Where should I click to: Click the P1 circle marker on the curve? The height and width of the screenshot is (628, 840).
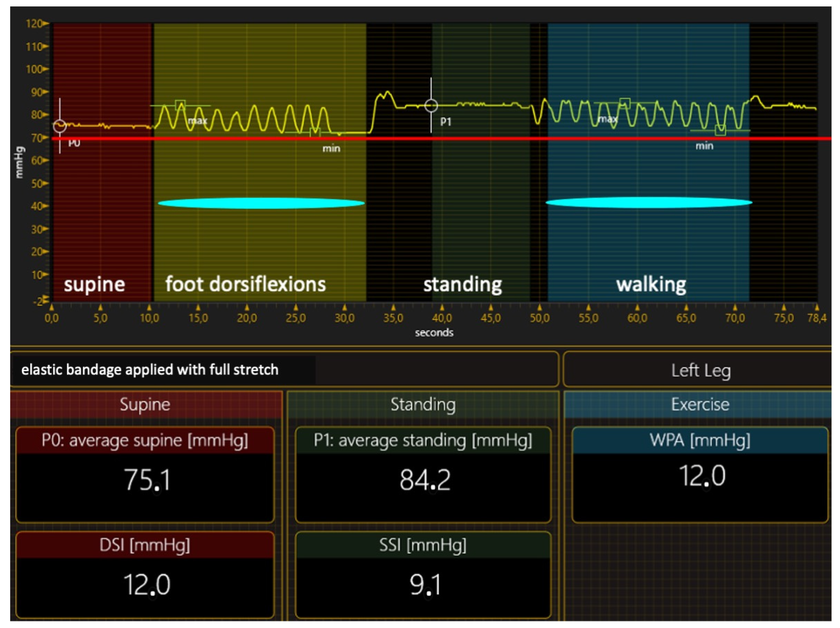(x=431, y=106)
